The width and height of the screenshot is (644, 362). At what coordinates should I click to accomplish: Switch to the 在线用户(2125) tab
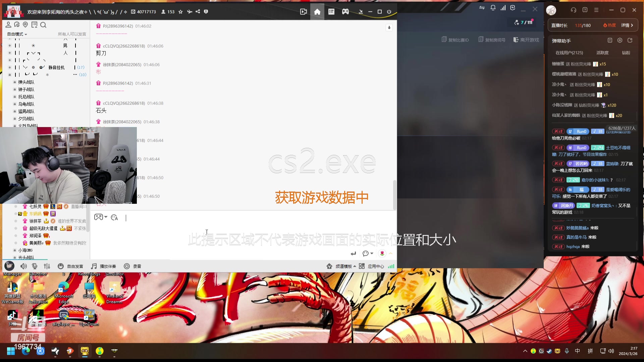(569, 53)
